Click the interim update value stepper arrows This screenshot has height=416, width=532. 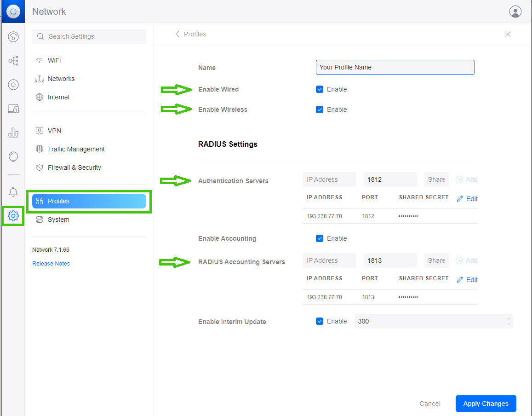[509, 321]
